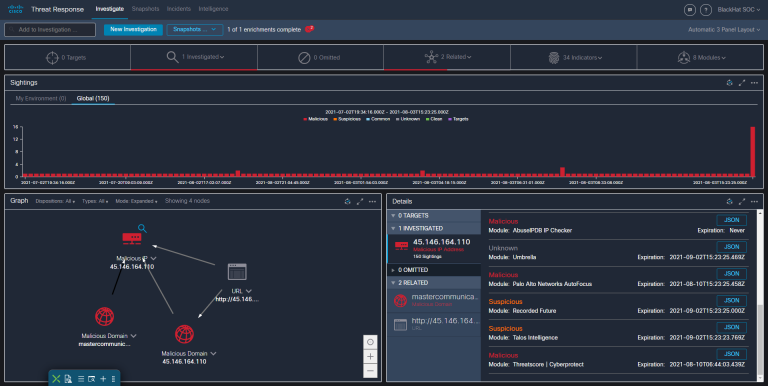Collapse the 0 TARGETS section
This screenshot has width=768, height=386.
(x=434, y=216)
